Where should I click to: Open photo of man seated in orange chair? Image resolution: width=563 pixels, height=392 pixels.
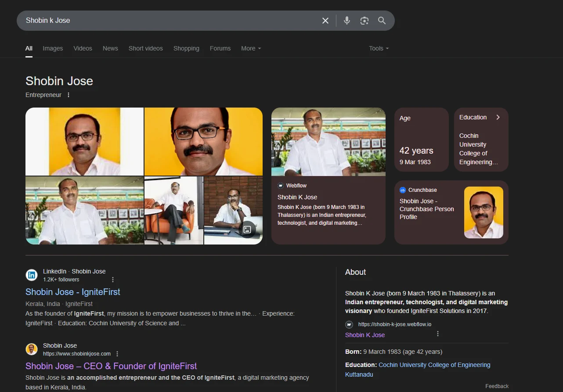click(174, 211)
